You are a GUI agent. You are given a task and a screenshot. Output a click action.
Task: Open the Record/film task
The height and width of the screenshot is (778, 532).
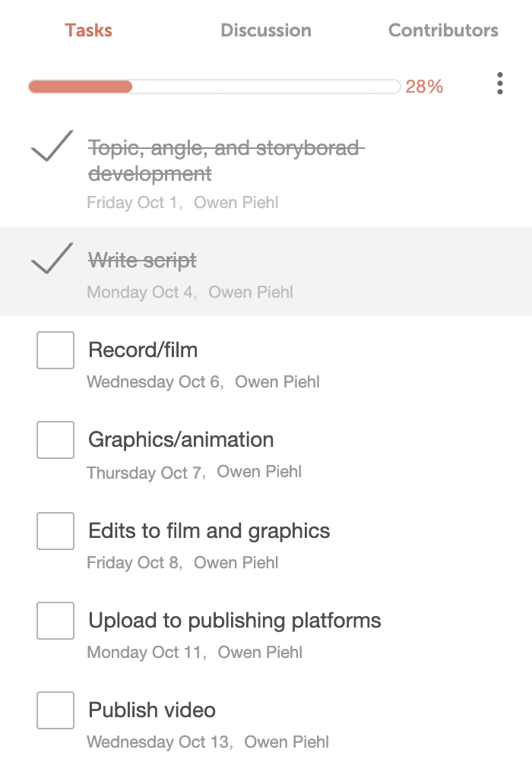(x=143, y=350)
